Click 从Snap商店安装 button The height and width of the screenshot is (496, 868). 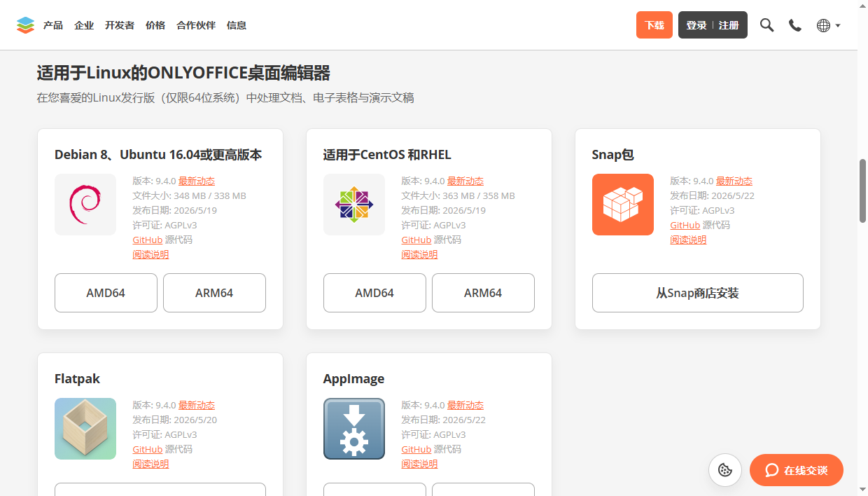tap(698, 293)
